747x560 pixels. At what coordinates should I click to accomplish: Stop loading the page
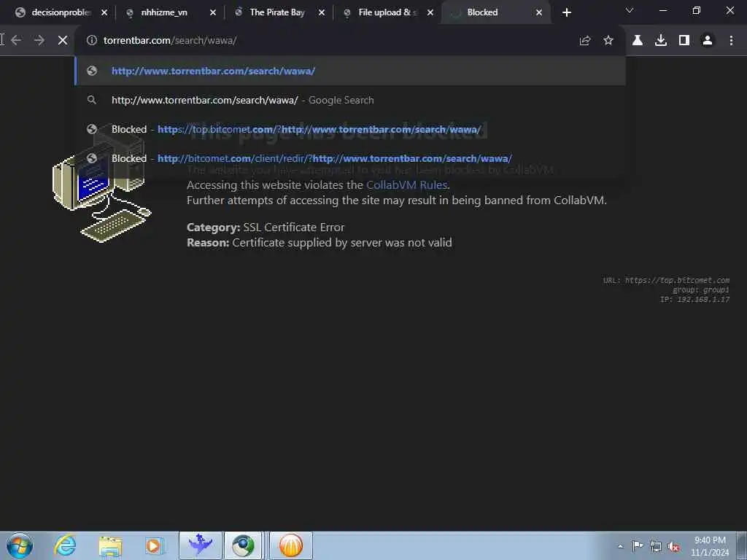pos(63,41)
